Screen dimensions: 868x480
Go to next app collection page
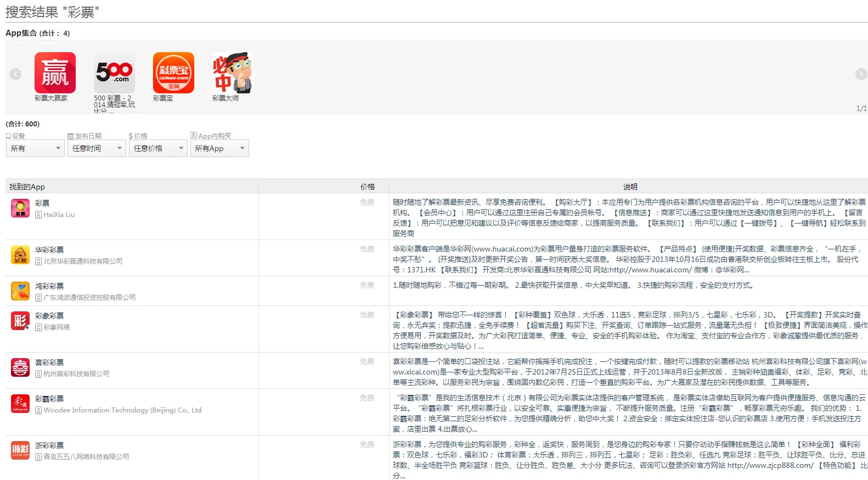coord(861,74)
